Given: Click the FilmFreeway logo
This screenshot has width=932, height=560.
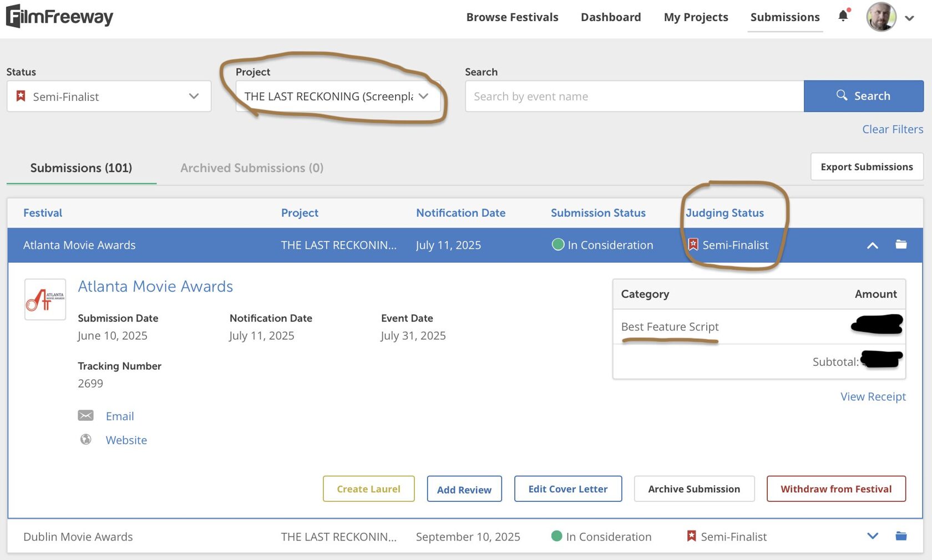Looking at the screenshot, I should click(x=59, y=17).
